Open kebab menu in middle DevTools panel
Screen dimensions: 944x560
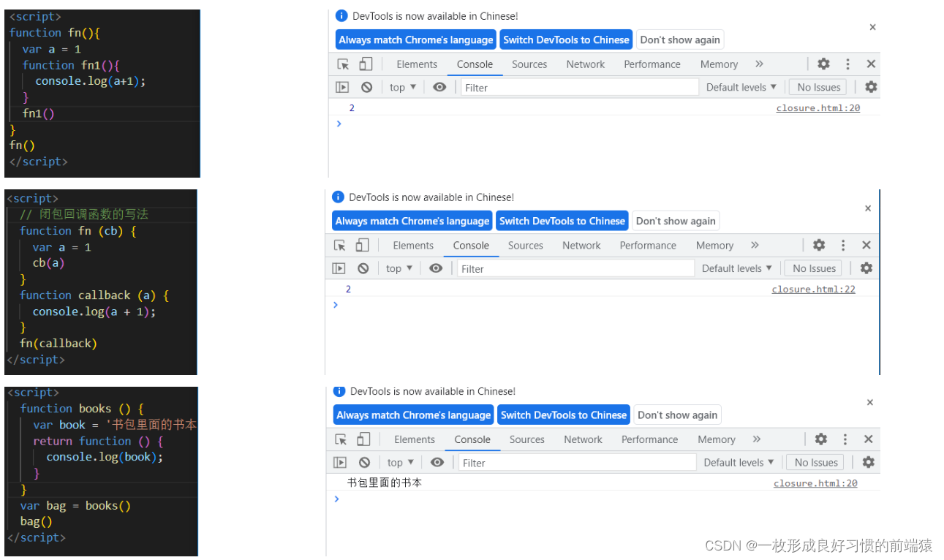843,246
